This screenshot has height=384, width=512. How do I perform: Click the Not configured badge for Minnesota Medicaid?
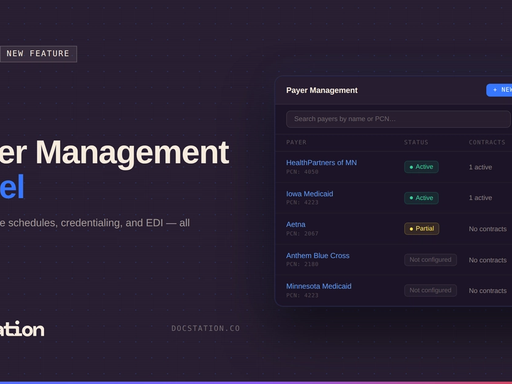click(x=430, y=290)
